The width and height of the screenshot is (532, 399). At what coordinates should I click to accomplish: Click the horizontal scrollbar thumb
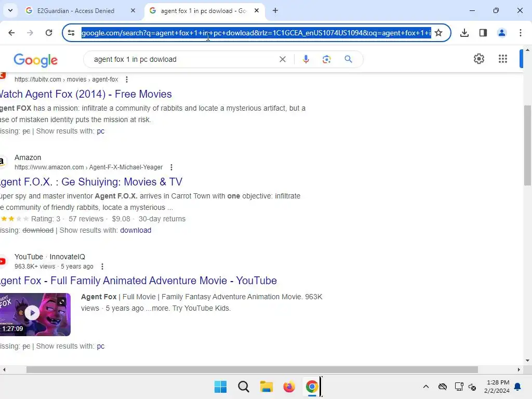coord(252,369)
